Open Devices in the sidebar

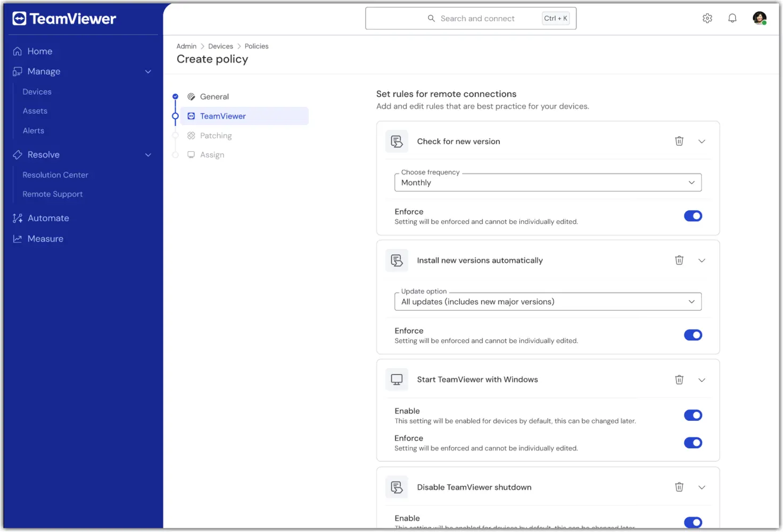pyautogui.click(x=37, y=92)
